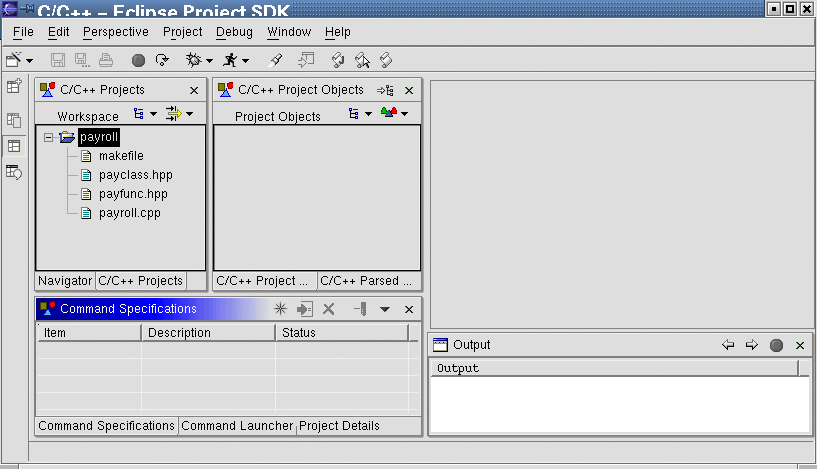The image size is (817, 469).
Task: Close the Command Specifications view
Action: (x=409, y=310)
